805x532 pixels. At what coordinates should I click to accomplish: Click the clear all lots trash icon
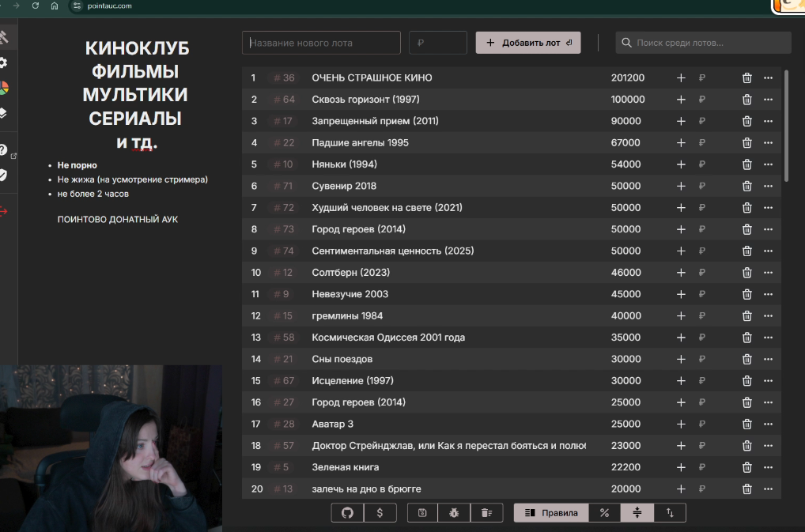coord(486,512)
